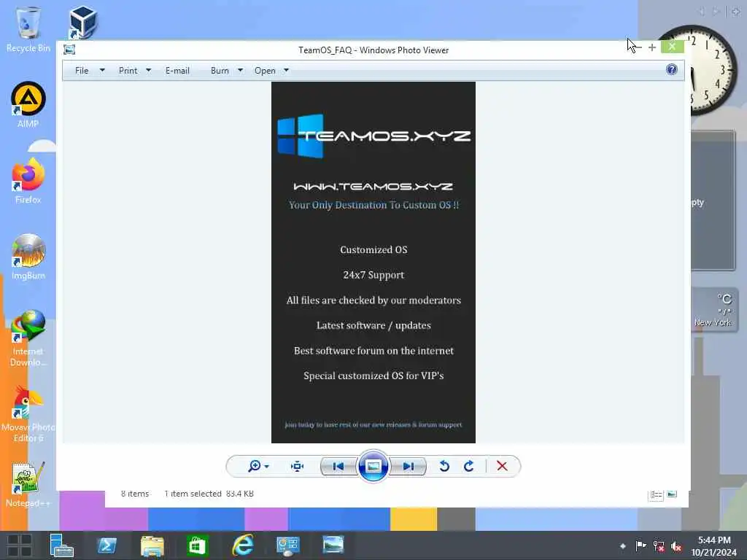Open the Open menu

click(265, 71)
